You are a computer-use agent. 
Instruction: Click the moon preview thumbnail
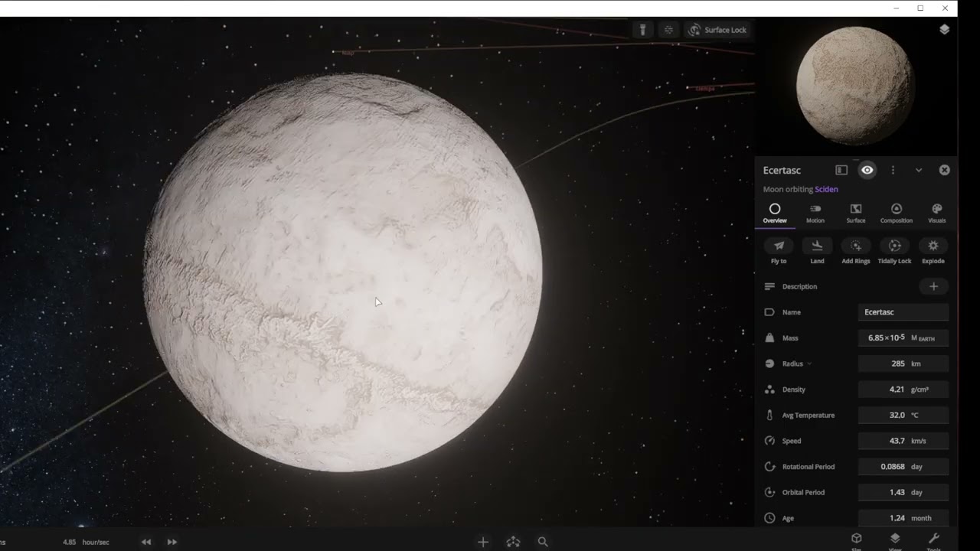(x=855, y=85)
